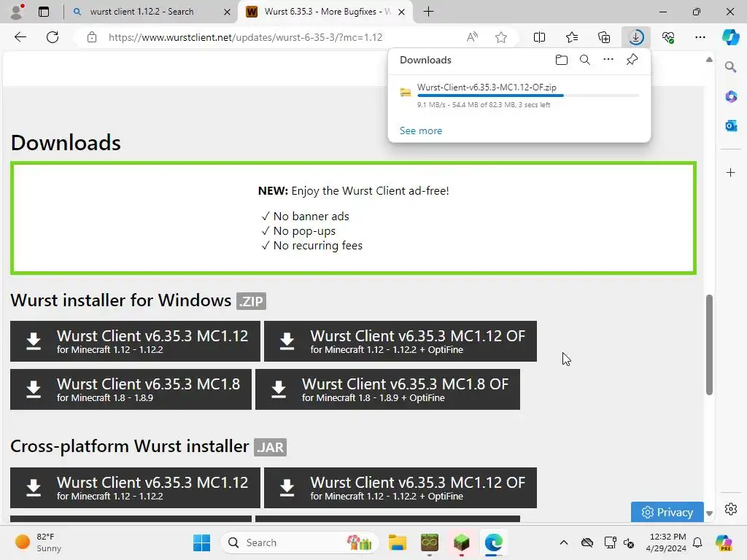Download ZIP Wurst Client v6.35.3 MC1.8

click(131, 389)
